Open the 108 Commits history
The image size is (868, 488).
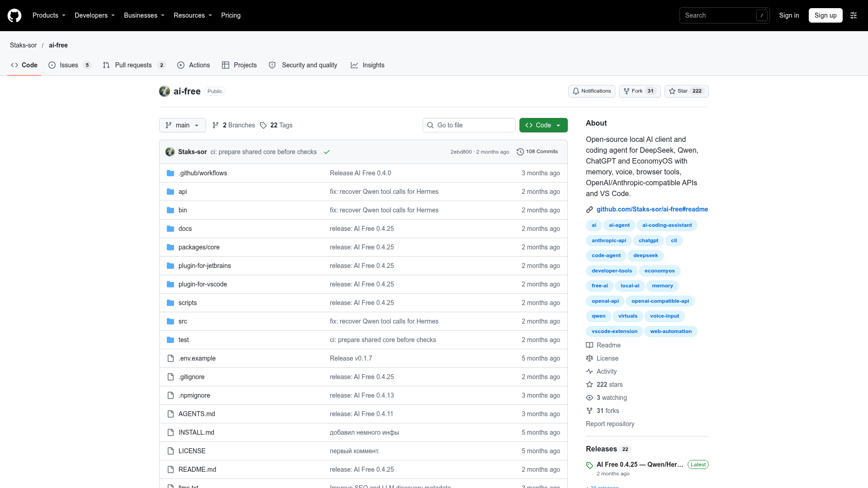pos(537,152)
